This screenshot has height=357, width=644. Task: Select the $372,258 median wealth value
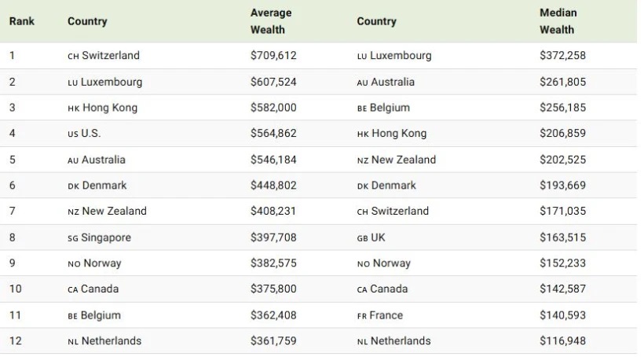pos(562,55)
